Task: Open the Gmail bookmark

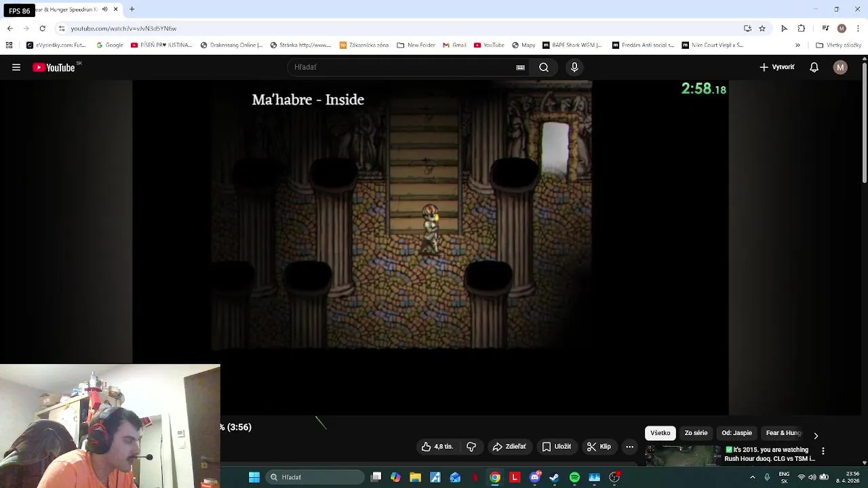Action: click(x=454, y=45)
